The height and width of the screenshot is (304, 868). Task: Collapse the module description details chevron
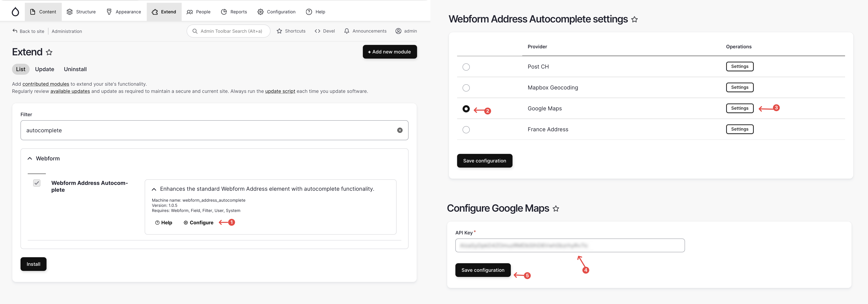tap(154, 189)
